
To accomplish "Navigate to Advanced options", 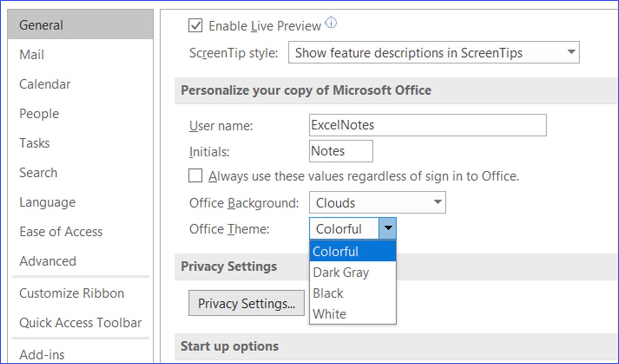I will 47,261.
